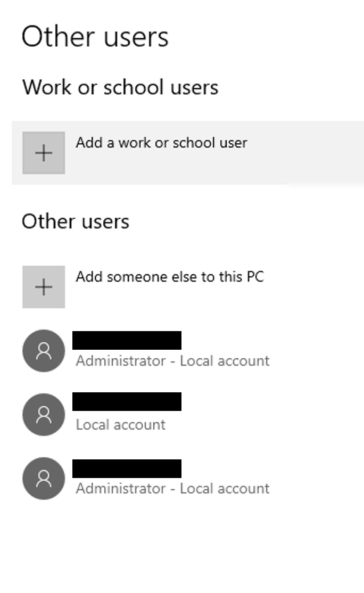Click the 'Add someone else to this PC' text
The image size is (364, 593).
[169, 277]
